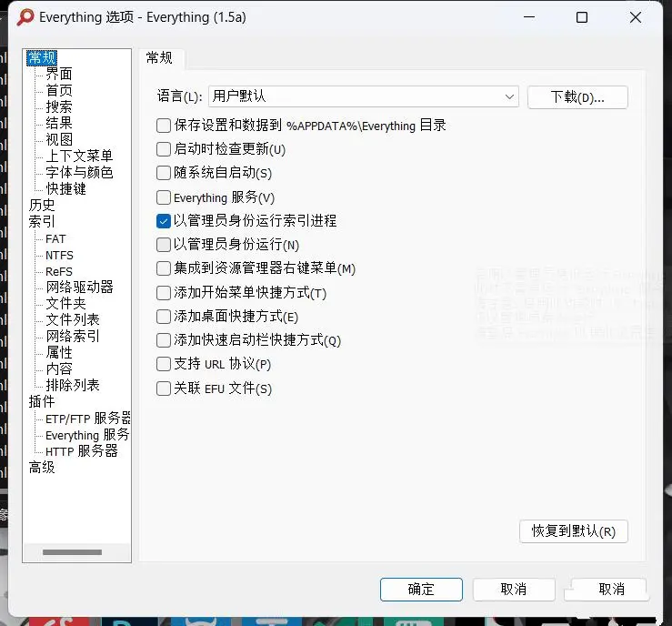Click the middle 取消 button
The height and width of the screenshot is (626, 672).
514,589
